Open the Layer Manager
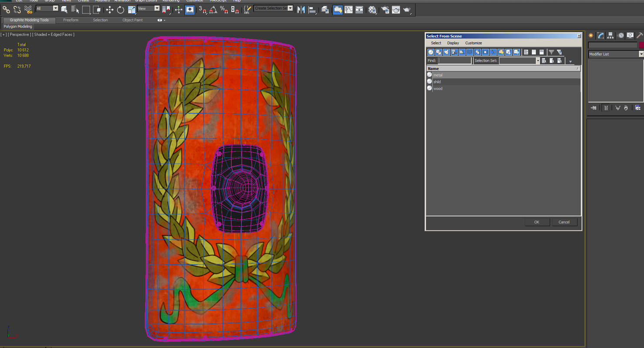 pos(325,9)
